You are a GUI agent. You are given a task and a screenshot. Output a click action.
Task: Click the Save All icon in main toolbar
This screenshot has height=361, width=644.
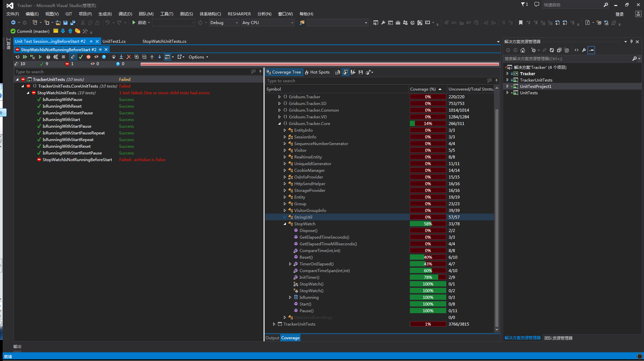(x=73, y=23)
